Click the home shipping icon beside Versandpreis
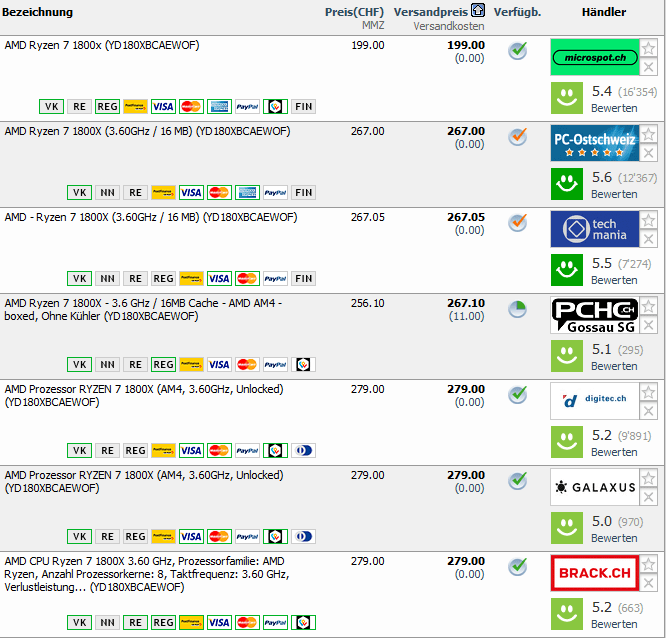The image size is (666, 638). [478, 10]
